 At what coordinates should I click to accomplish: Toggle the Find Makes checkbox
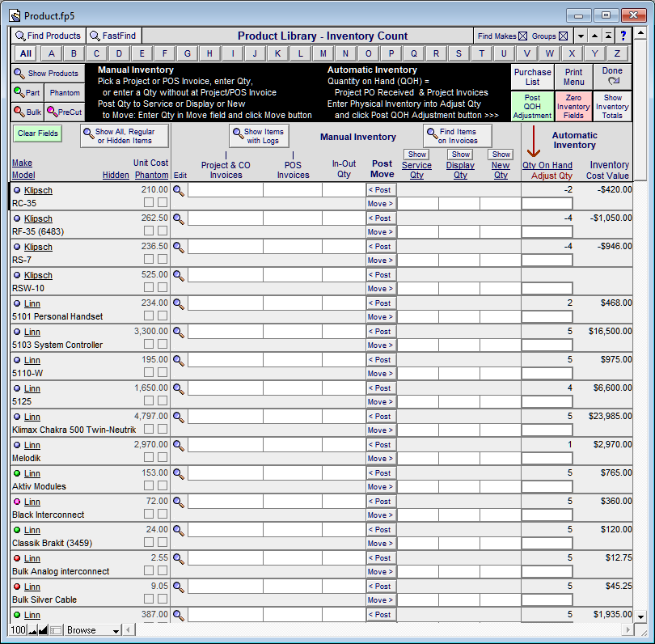522,36
